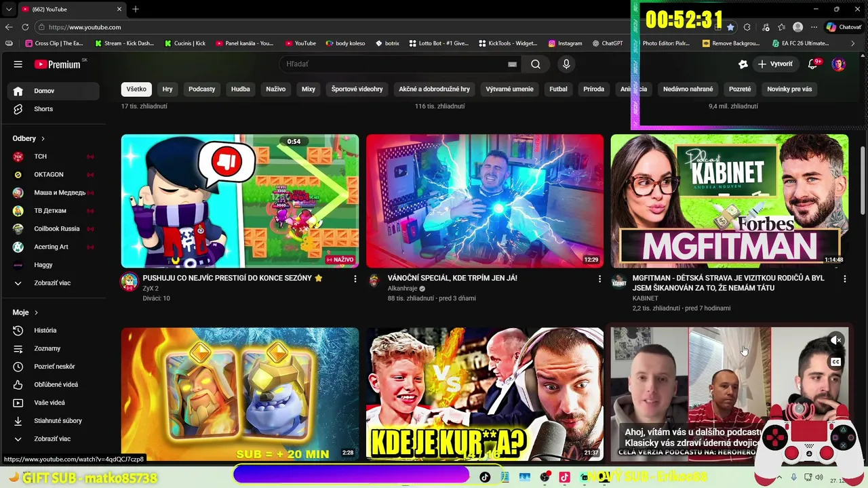Screen dimensions: 868x488
Task: Select the Naživo filter chip
Action: click(x=275, y=89)
